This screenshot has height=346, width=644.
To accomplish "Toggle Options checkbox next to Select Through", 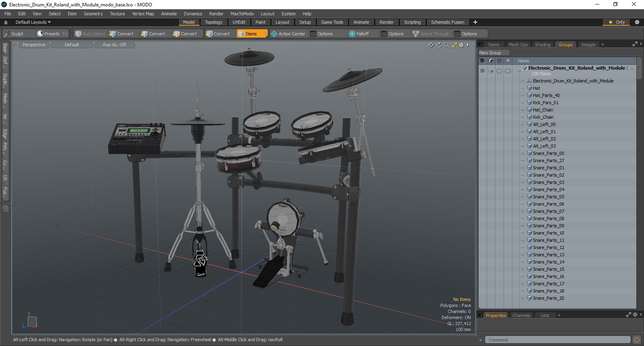I will pyautogui.click(x=457, y=34).
